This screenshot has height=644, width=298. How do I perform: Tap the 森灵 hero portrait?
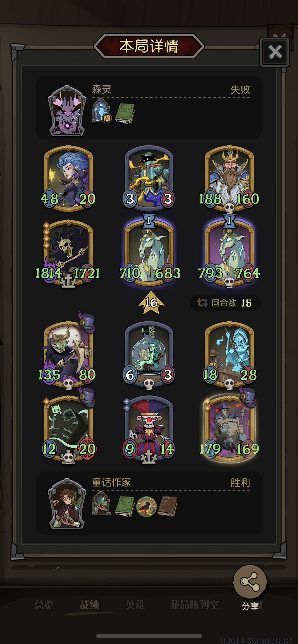(67, 111)
